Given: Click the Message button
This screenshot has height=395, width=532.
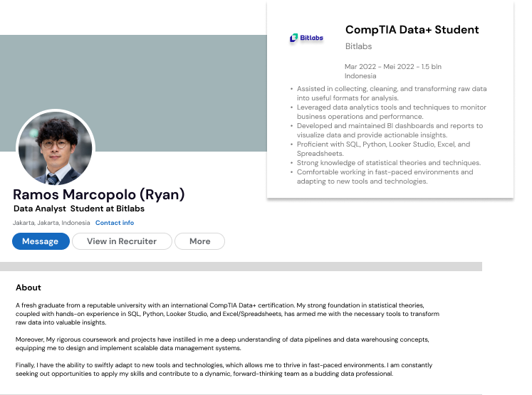Looking at the screenshot, I should click(x=41, y=241).
